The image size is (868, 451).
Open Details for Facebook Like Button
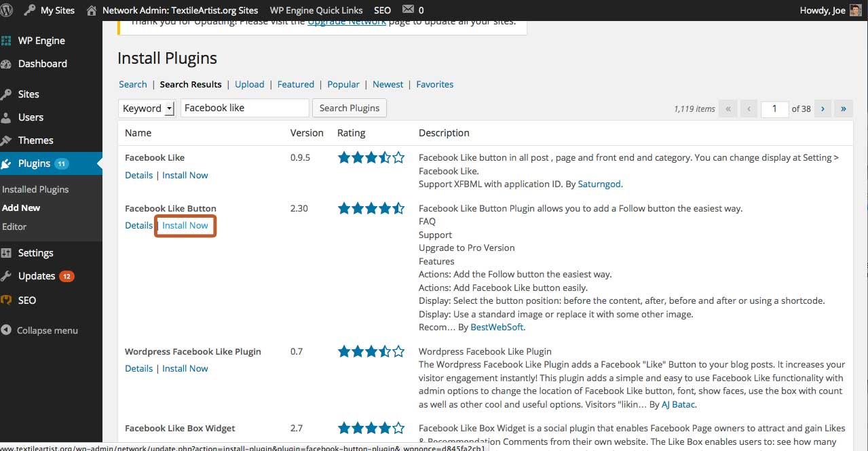[x=138, y=225]
